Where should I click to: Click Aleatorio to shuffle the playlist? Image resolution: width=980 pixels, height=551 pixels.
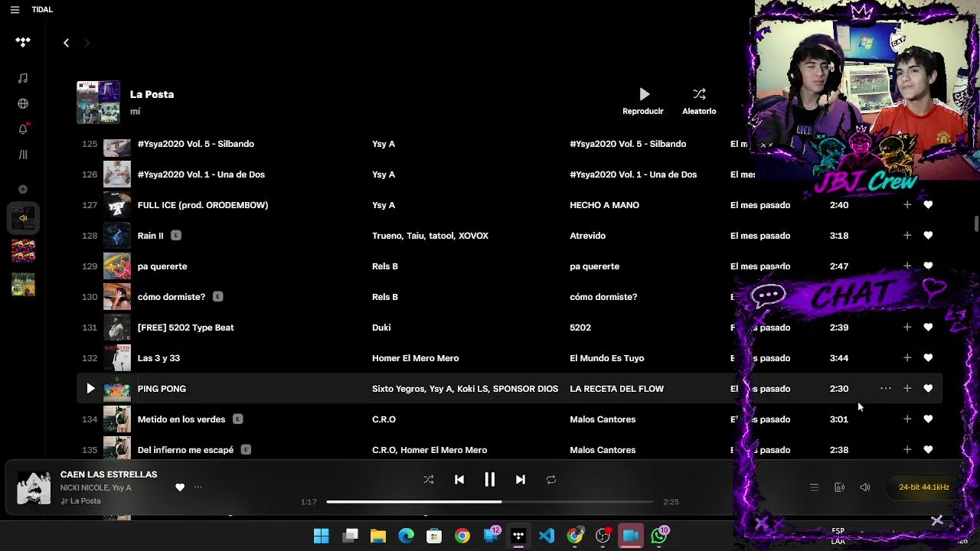[x=699, y=101]
